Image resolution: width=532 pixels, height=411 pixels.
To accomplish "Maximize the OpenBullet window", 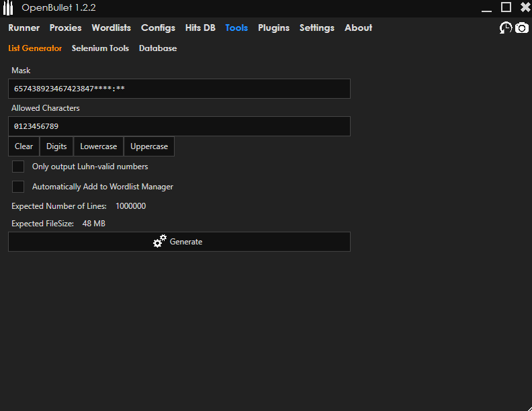I will tap(506, 7).
